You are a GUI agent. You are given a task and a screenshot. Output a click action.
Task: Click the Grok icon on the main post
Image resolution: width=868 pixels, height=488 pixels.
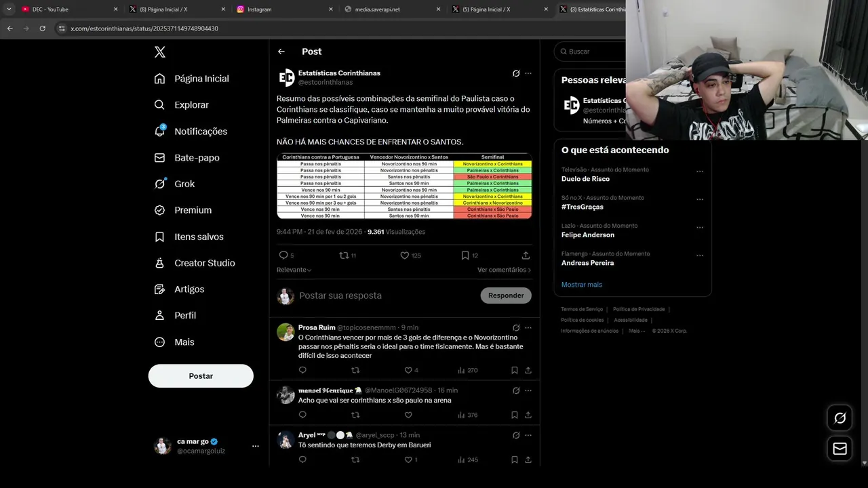point(516,73)
